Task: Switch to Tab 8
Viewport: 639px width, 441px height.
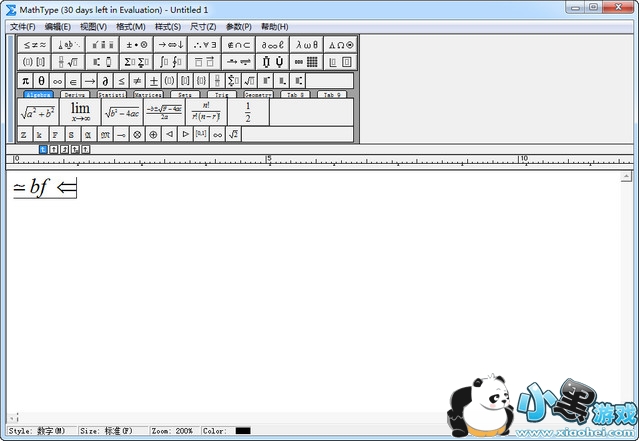Action: (x=295, y=94)
